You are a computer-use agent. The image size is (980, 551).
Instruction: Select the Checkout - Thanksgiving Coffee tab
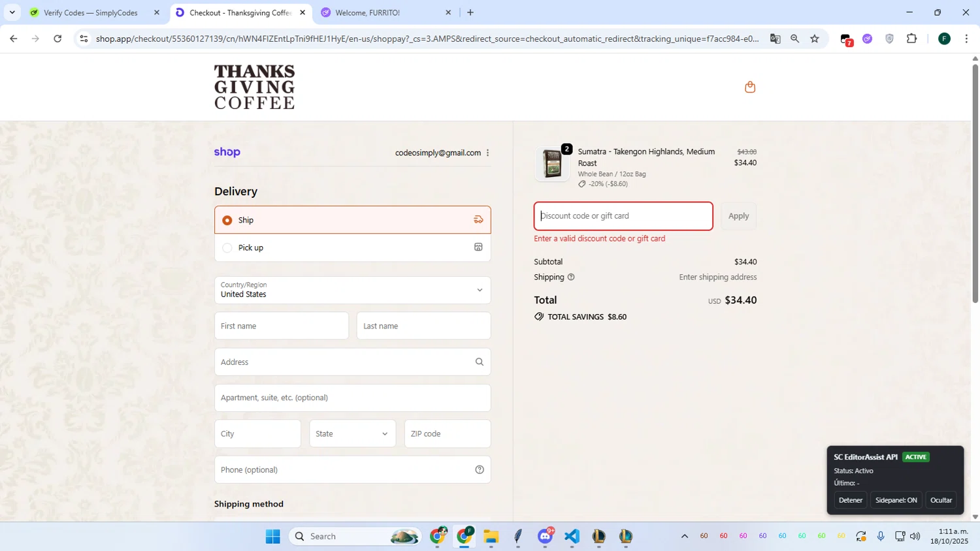click(240, 12)
